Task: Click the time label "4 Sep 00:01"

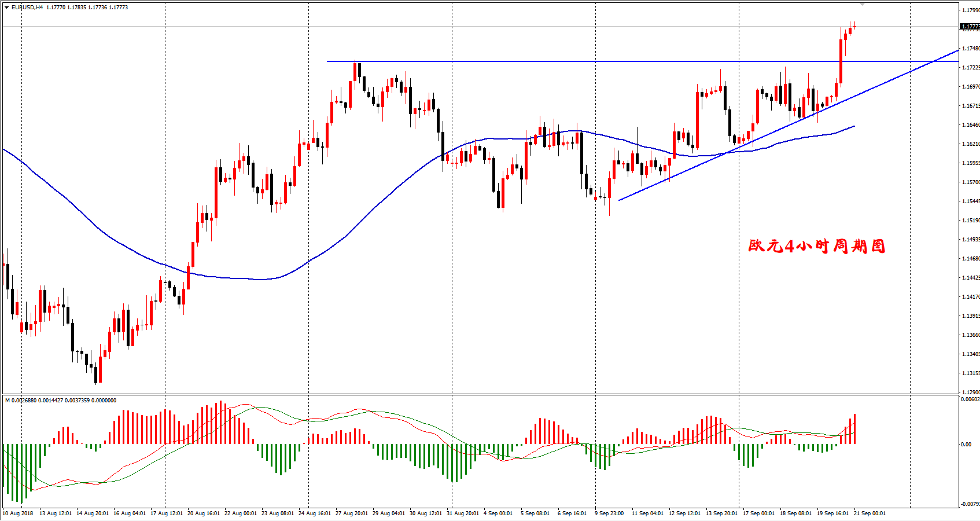Action: [x=498, y=513]
